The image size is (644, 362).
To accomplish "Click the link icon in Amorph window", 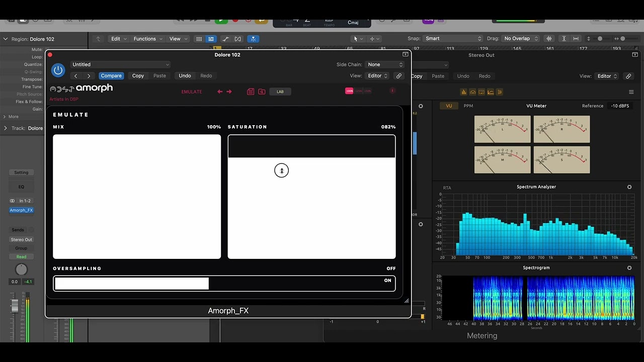I will tap(399, 76).
